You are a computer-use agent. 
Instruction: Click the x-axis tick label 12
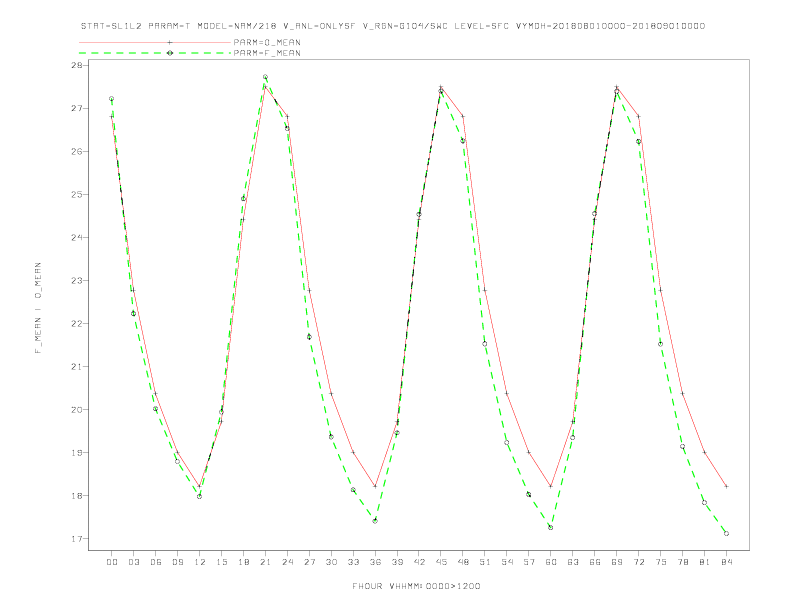point(200,562)
